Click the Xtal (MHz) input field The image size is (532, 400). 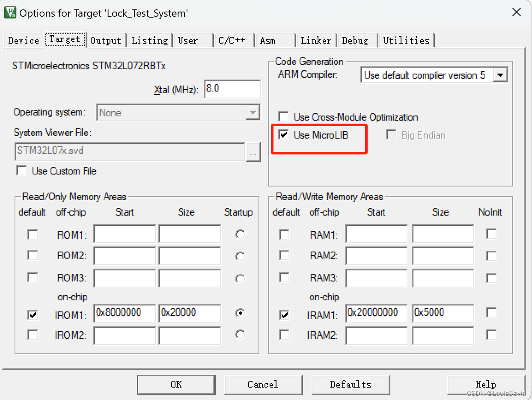click(x=232, y=89)
